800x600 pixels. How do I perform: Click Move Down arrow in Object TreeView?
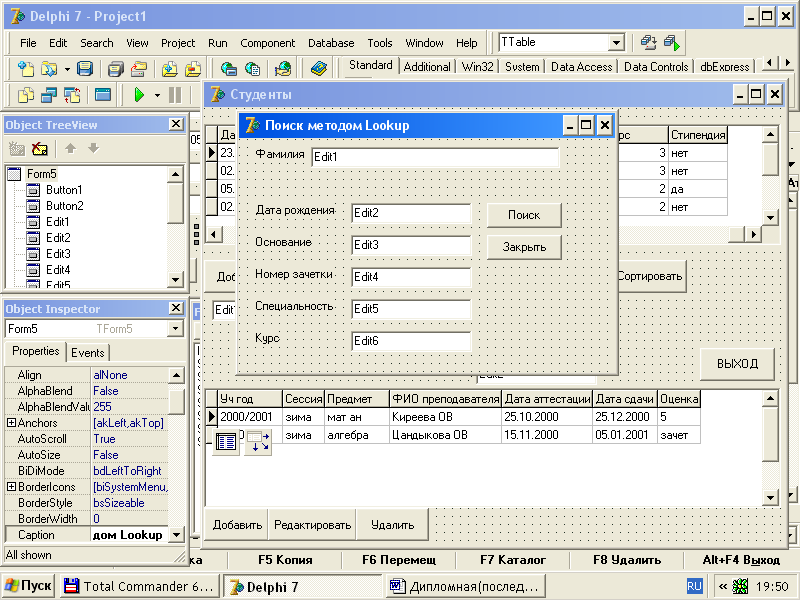(x=93, y=148)
